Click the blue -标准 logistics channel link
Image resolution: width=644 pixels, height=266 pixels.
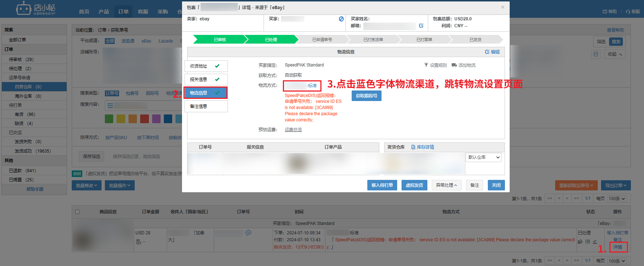pos(312,86)
